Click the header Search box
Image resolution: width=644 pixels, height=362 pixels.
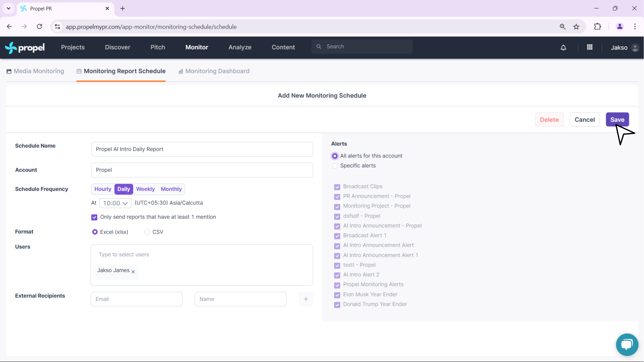point(362,47)
